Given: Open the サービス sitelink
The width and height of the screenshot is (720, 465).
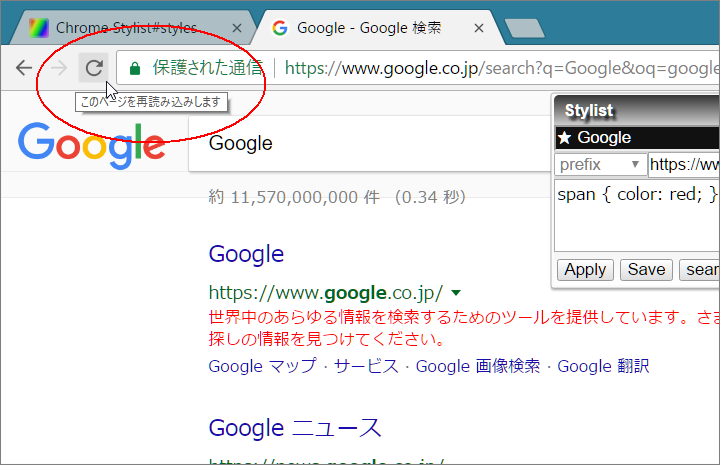Looking at the screenshot, I should (x=366, y=366).
